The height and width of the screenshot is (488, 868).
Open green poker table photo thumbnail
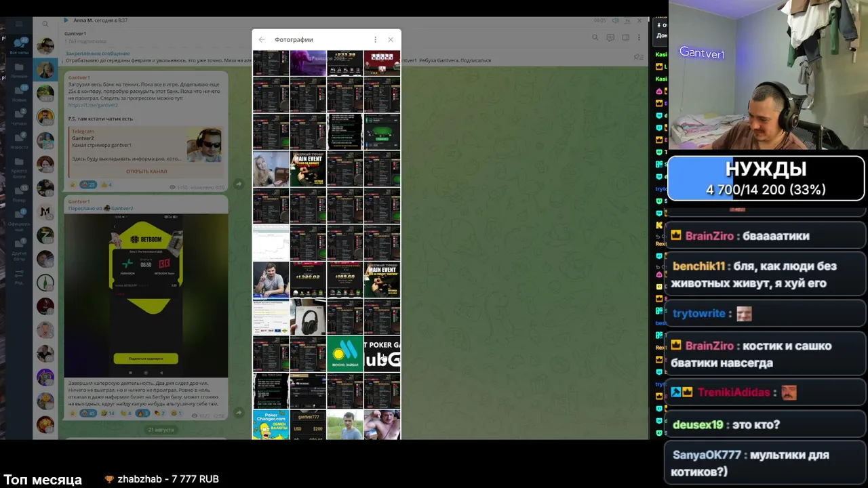click(x=382, y=132)
